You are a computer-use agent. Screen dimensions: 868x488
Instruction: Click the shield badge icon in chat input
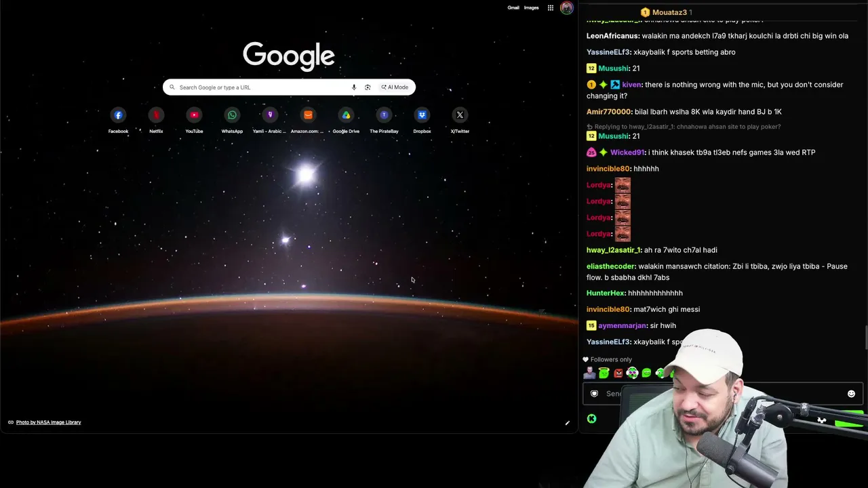pyautogui.click(x=594, y=394)
